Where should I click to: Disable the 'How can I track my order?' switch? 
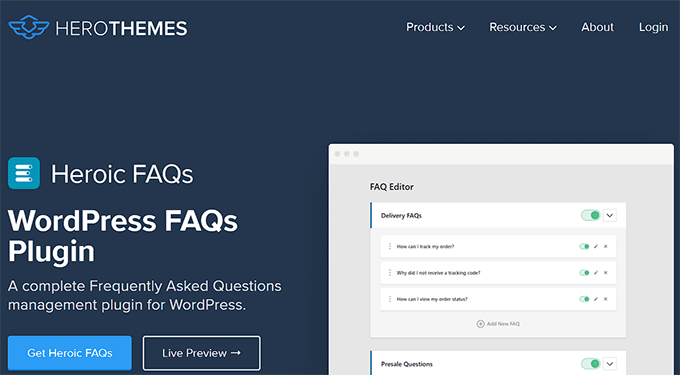click(584, 246)
